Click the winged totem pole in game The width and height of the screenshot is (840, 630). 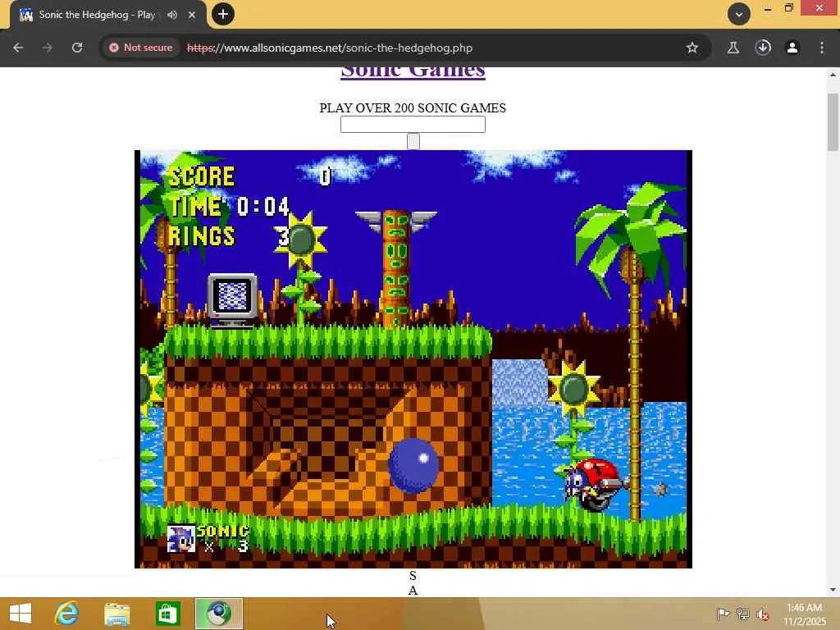(x=396, y=268)
